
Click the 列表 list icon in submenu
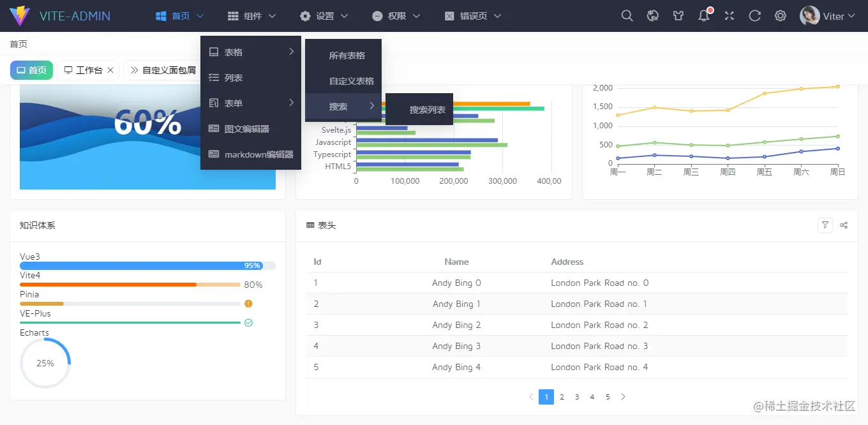pos(214,78)
